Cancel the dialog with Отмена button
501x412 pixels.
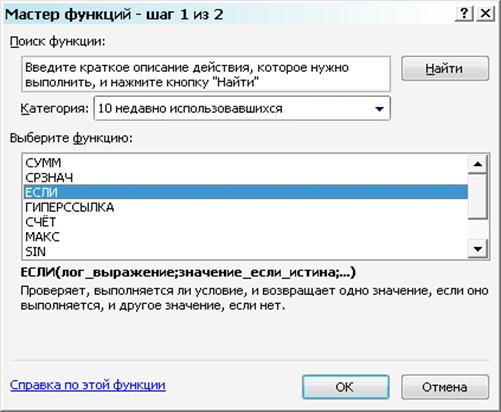tap(445, 387)
